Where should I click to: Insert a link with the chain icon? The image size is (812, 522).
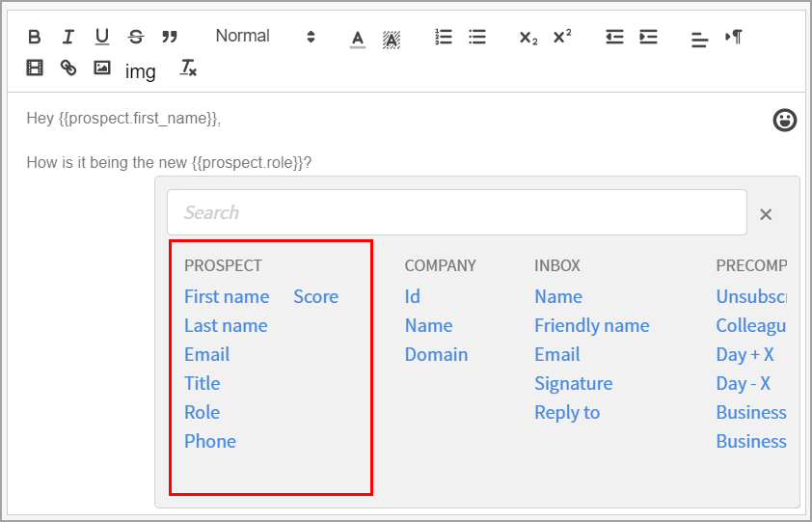click(x=68, y=68)
